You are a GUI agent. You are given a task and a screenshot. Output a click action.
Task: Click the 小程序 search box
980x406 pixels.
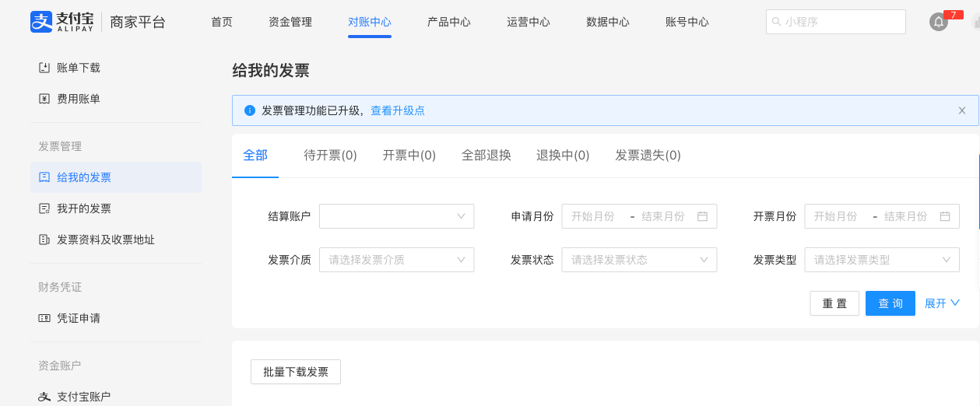point(836,22)
